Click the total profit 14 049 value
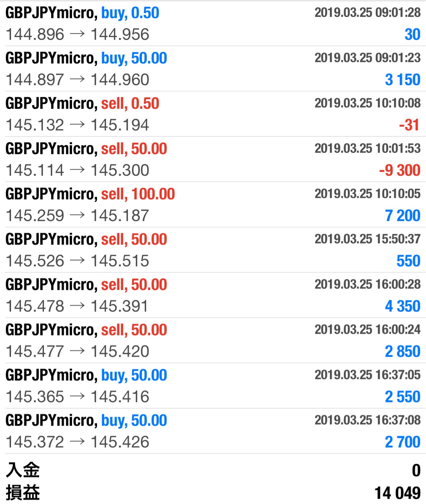The image size is (426, 504). pos(398,493)
